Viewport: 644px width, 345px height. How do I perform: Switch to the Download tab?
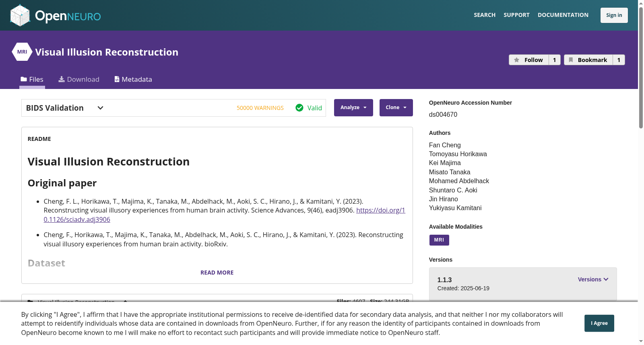point(79,79)
